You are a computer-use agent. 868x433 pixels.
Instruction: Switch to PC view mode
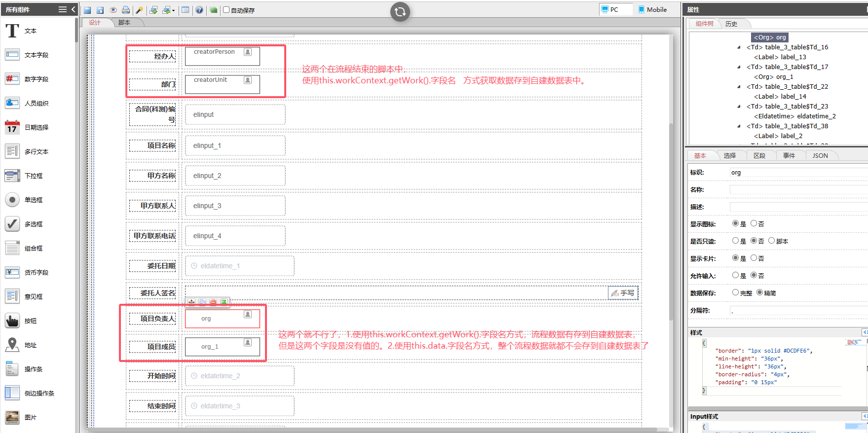tap(615, 9)
